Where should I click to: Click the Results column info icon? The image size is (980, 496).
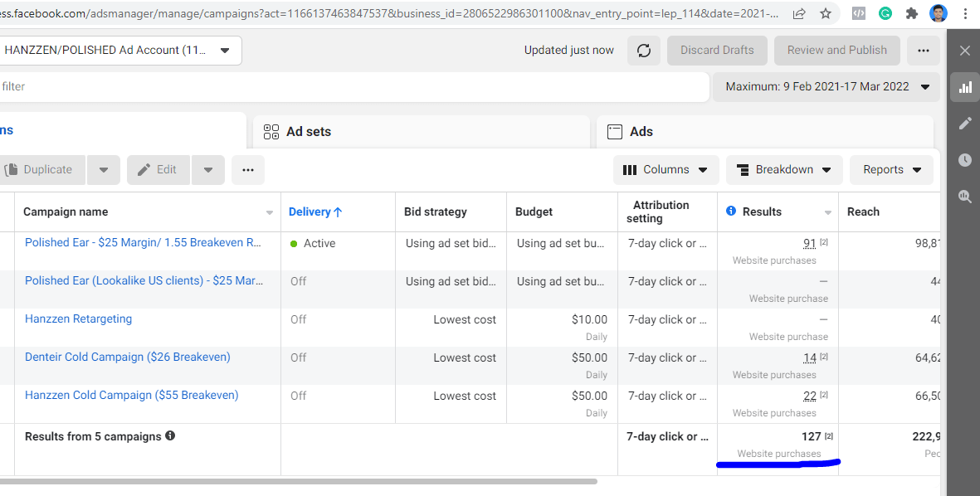(731, 212)
